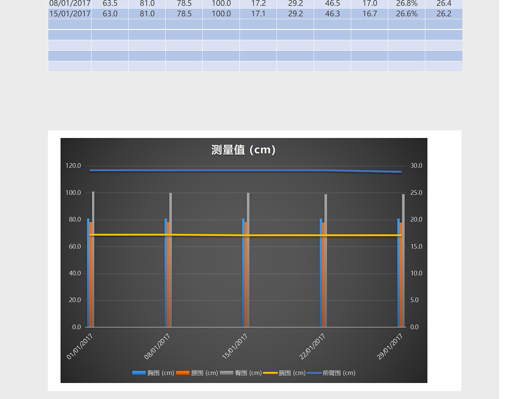Click the 30.0 right axis label
The image size is (532, 399).
pos(416,166)
